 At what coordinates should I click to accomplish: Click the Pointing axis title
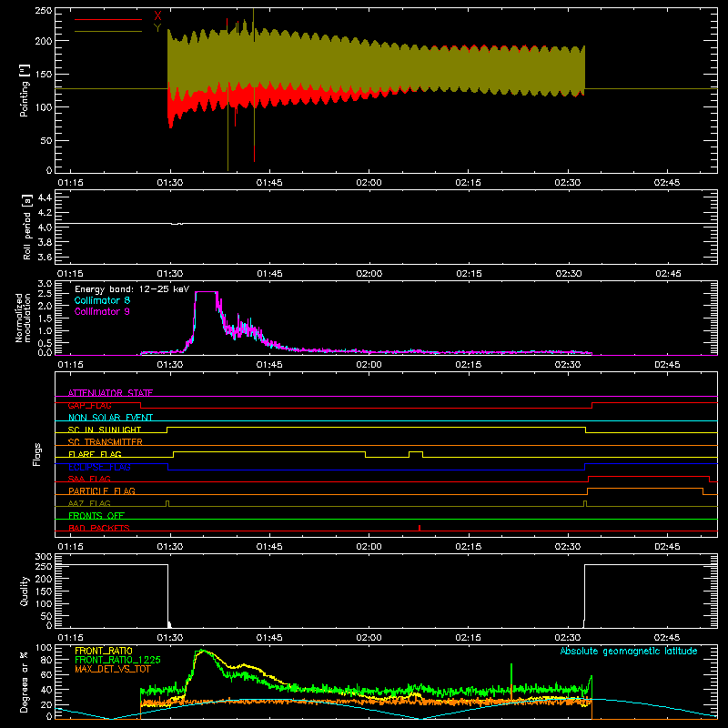click(x=25, y=90)
